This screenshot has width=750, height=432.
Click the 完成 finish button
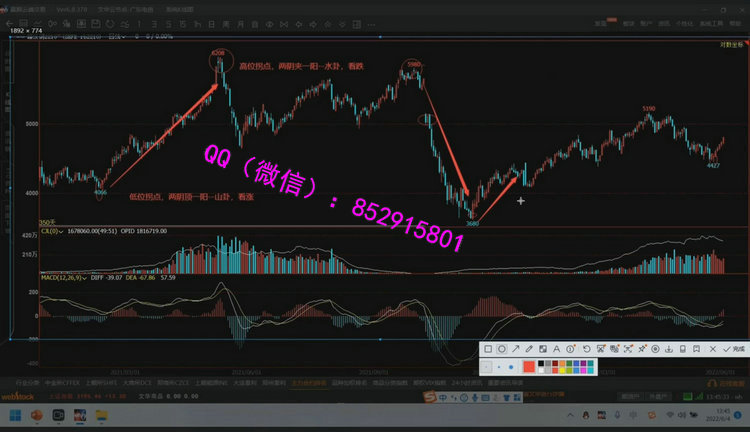(x=733, y=349)
